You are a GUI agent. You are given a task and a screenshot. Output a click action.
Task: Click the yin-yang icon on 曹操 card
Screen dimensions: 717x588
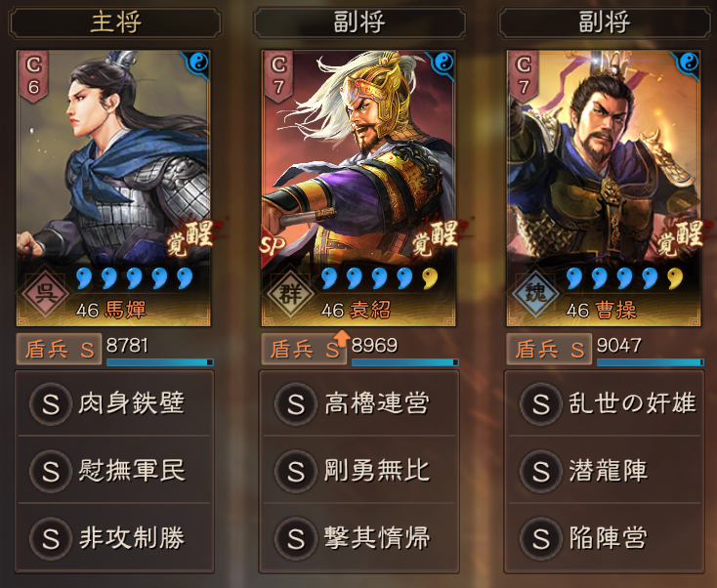(689, 62)
